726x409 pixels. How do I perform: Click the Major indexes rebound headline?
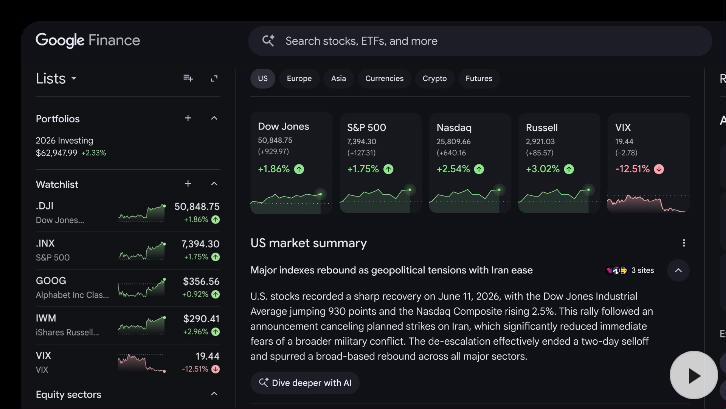(392, 270)
